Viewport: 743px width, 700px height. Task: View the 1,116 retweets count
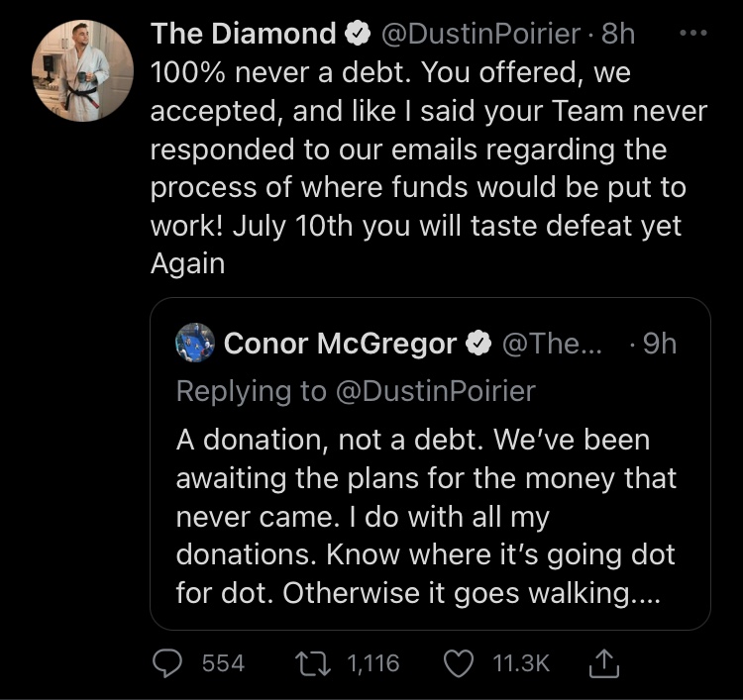pos(372,663)
